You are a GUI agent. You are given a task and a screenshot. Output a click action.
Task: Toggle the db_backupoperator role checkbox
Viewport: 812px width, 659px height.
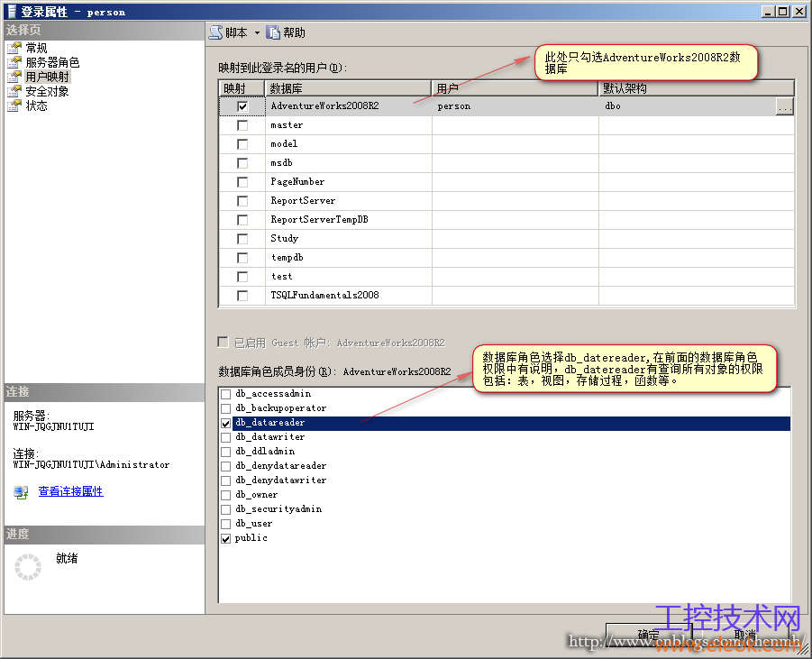click(226, 408)
